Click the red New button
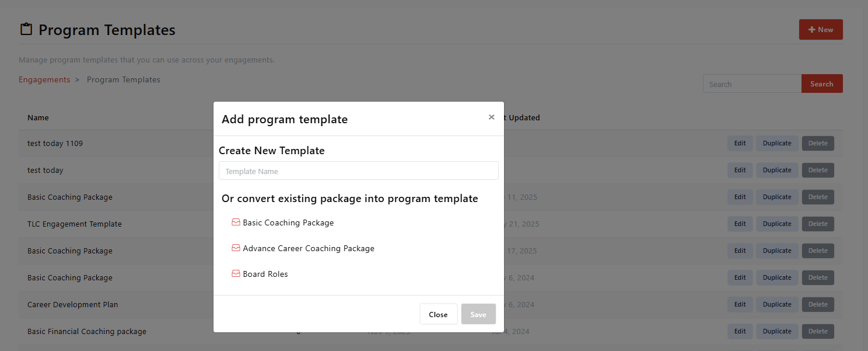The image size is (868, 351). [x=820, y=30]
